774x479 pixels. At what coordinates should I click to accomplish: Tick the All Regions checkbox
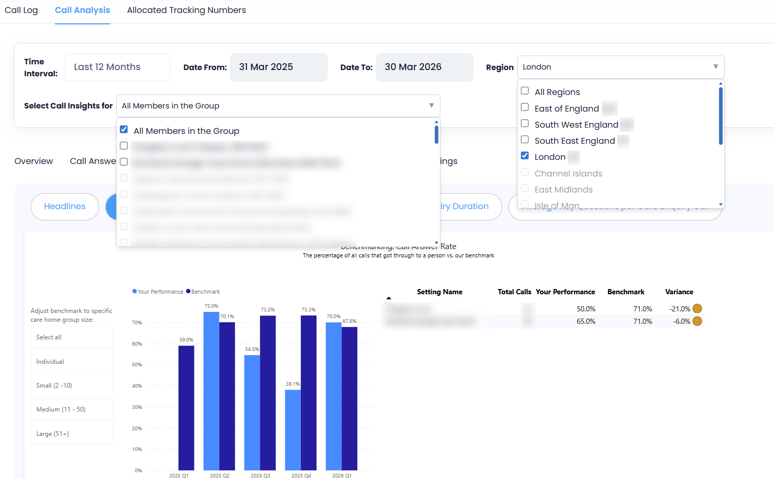(525, 91)
